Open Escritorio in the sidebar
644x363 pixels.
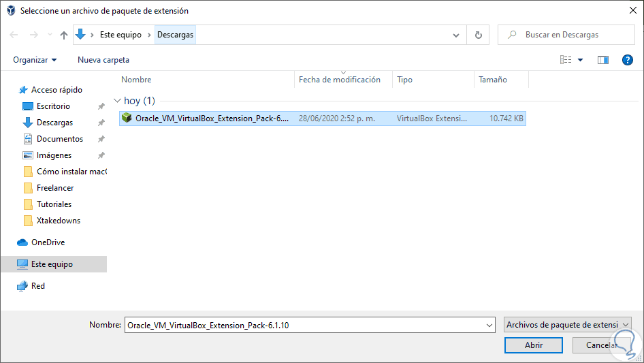(53, 106)
